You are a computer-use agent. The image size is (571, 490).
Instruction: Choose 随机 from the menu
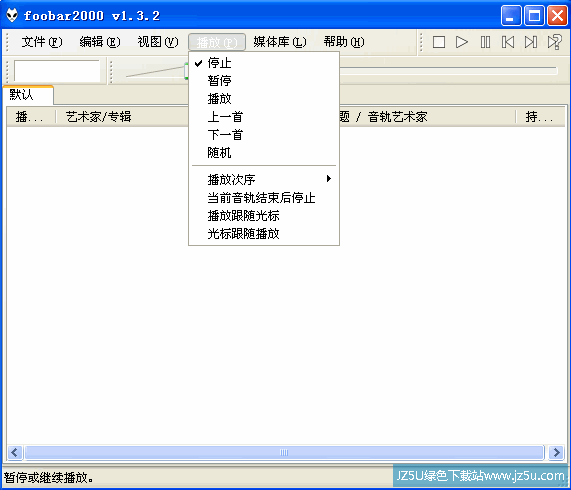264,153
